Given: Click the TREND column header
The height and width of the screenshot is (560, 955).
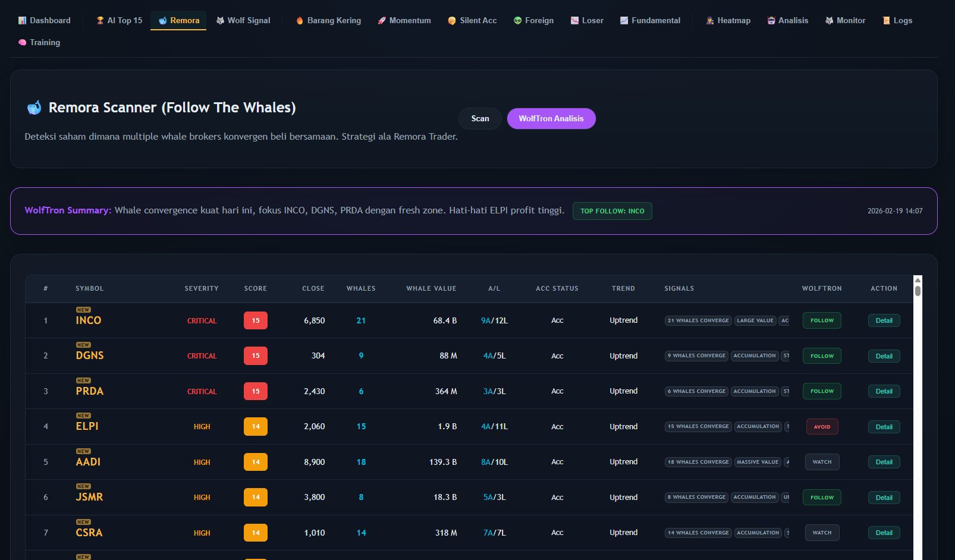Looking at the screenshot, I should click(x=623, y=289).
